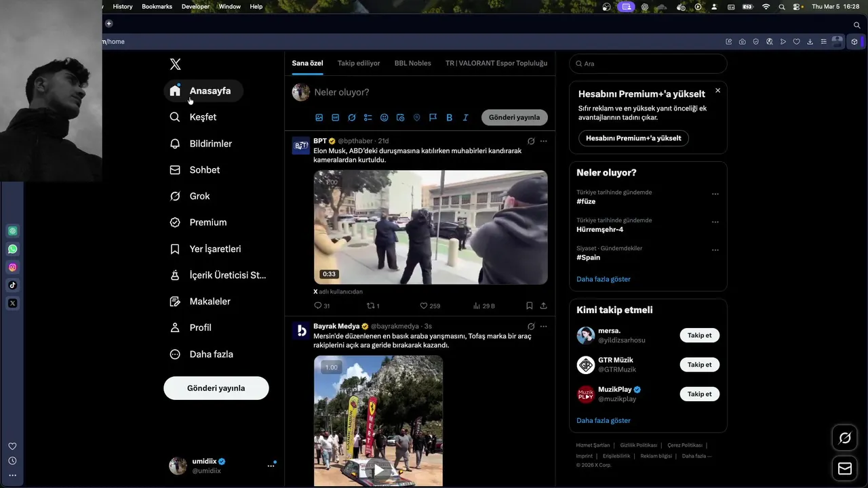Open the Wi-Fi menu bar icon
This screenshot has width=868, height=488.
pos(766,6)
